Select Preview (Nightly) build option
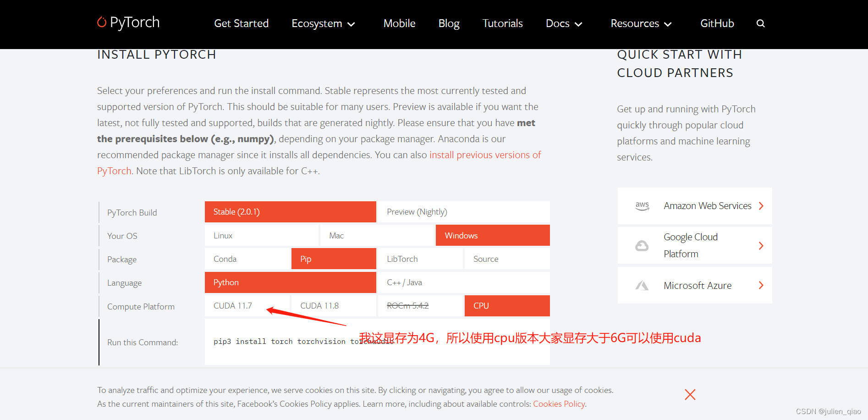This screenshot has height=420, width=868. [x=464, y=212]
